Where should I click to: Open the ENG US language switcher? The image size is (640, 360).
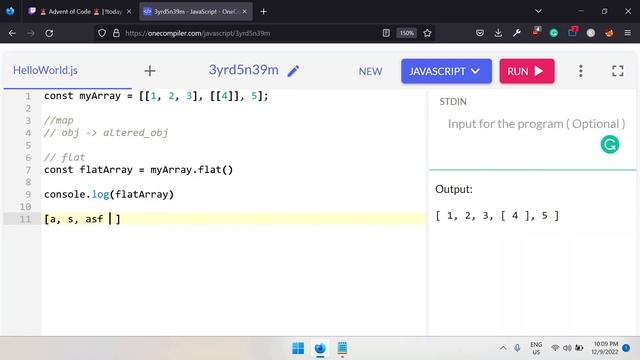click(x=536, y=348)
